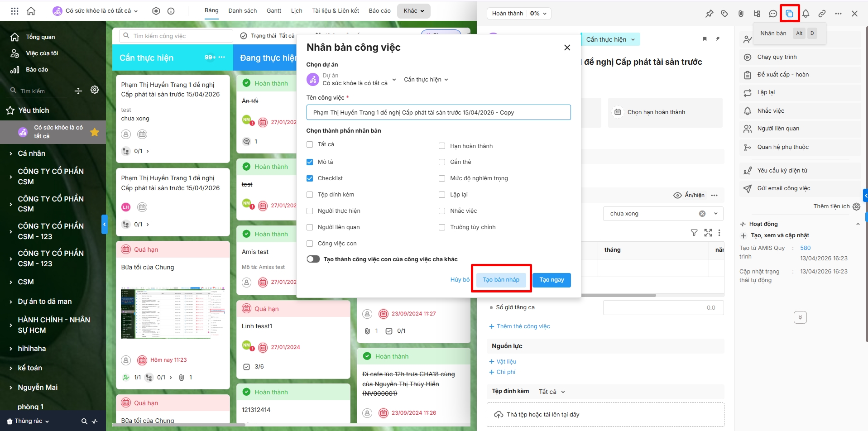Viewport: 868px width, 431px height.
Task: Open Hoàn thành 0% progress dropdown
Action: pos(519,14)
